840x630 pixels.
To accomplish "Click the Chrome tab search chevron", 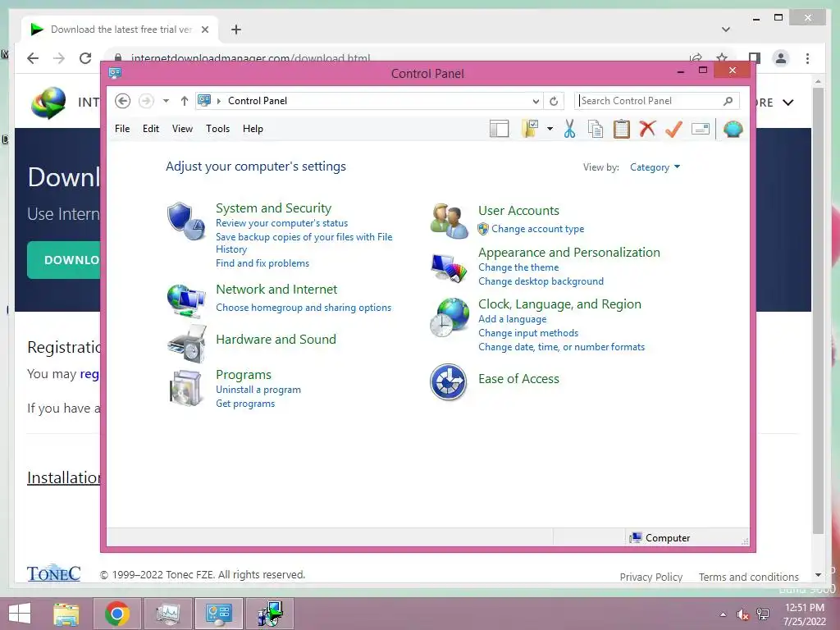I will pyautogui.click(x=725, y=30).
